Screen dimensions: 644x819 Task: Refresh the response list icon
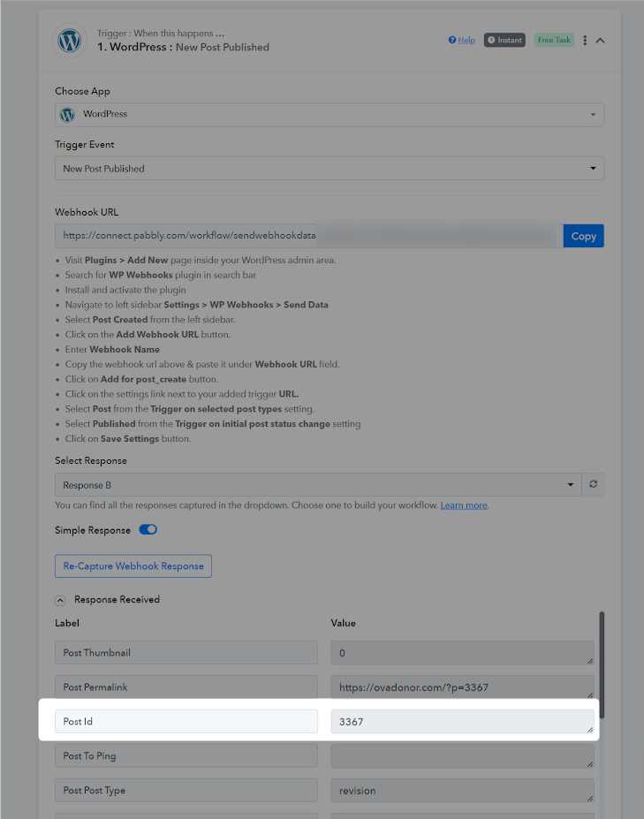(x=594, y=484)
